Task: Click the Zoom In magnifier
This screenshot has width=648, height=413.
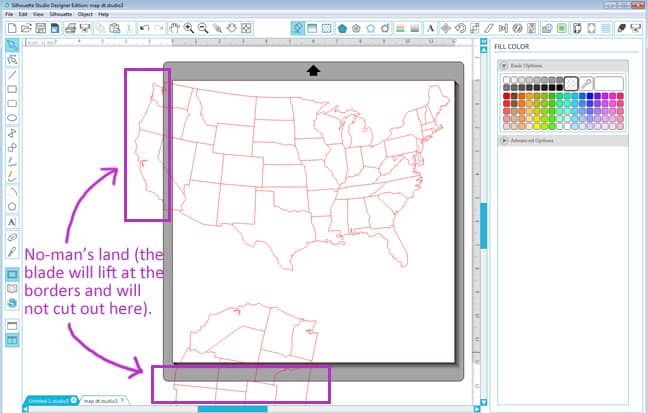Action: 189,28
